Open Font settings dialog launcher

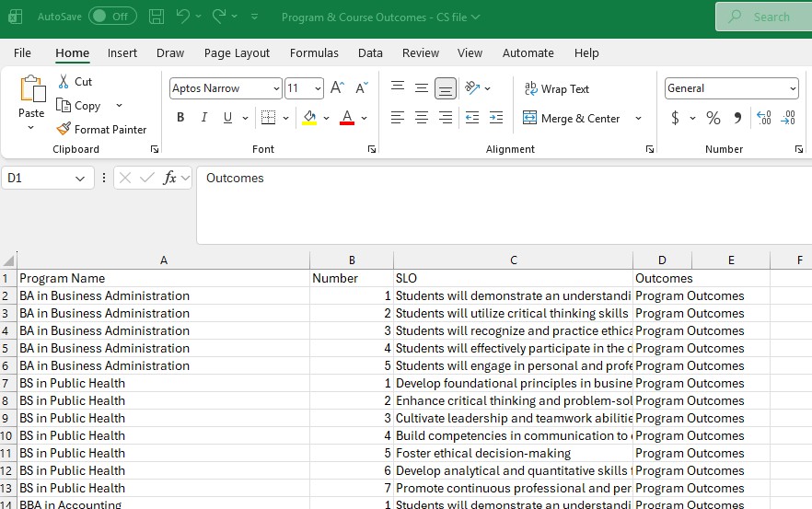point(371,149)
